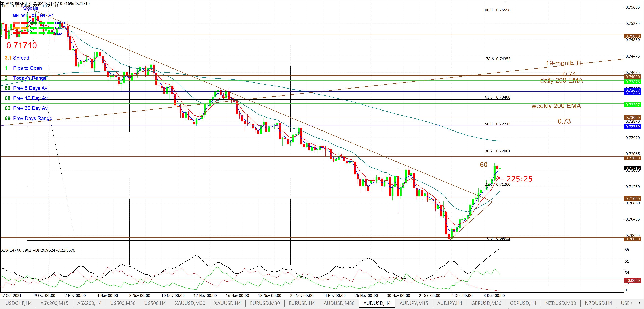Image resolution: width=644 pixels, height=309 pixels.
Task: Click the brown '0.73' level label
Action: tap(564, 121)
